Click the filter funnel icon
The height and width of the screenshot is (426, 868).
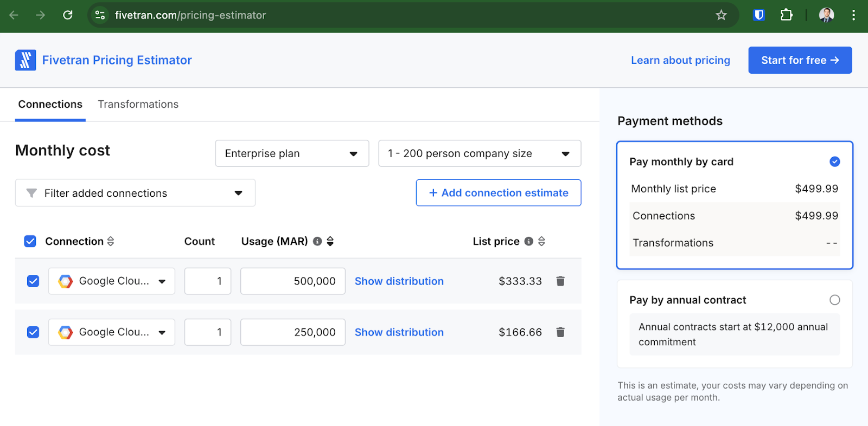(31, 193)
